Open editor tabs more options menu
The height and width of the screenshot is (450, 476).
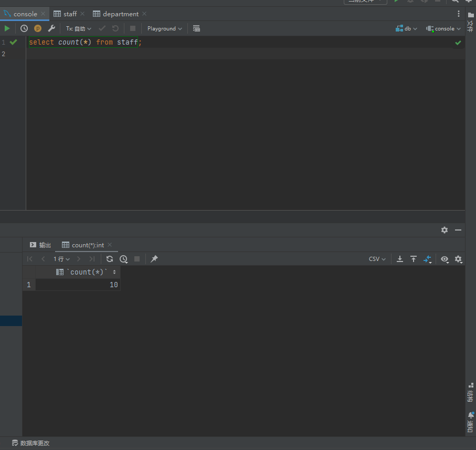pos(458,14)
